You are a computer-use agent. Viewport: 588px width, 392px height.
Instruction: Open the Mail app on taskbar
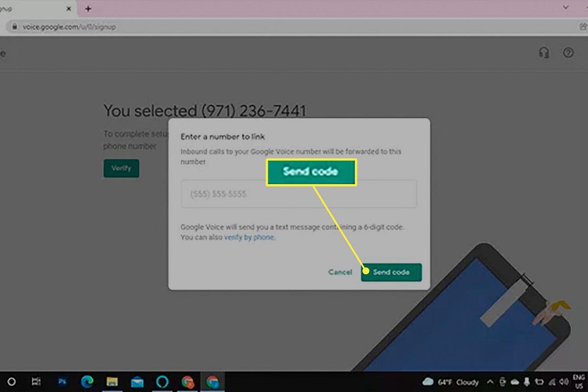click(x=137, y=381)
